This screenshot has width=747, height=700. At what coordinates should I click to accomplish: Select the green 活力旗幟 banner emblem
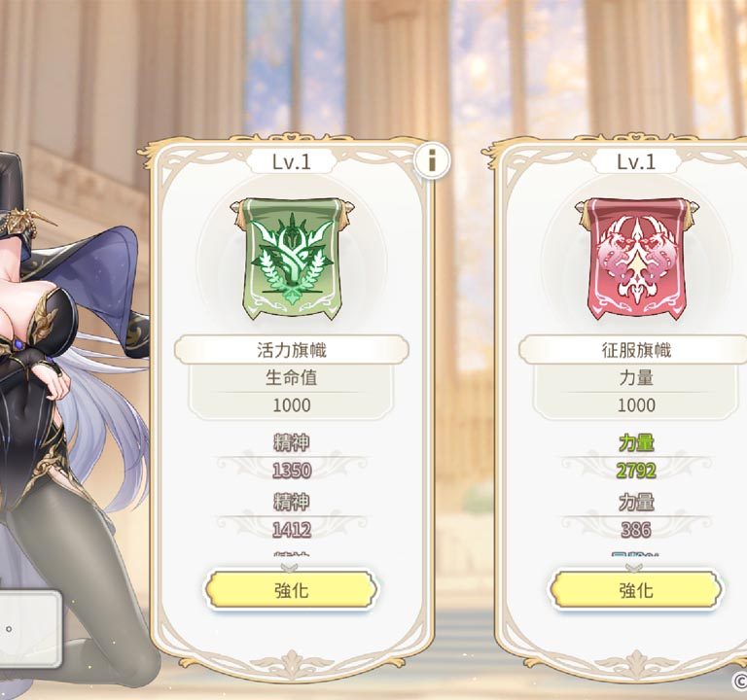pos(292,259)
